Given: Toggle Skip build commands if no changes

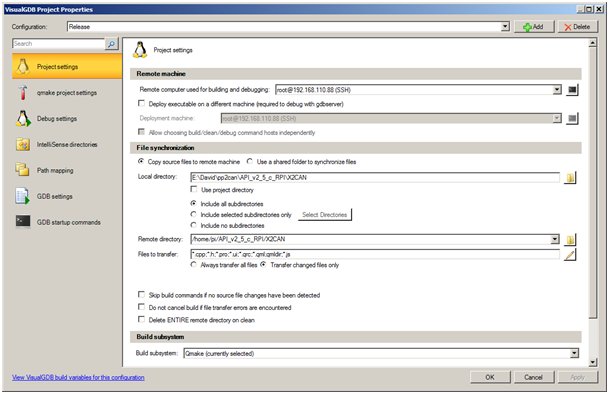Looking at the screenshot, I should [x=141, y=295].
